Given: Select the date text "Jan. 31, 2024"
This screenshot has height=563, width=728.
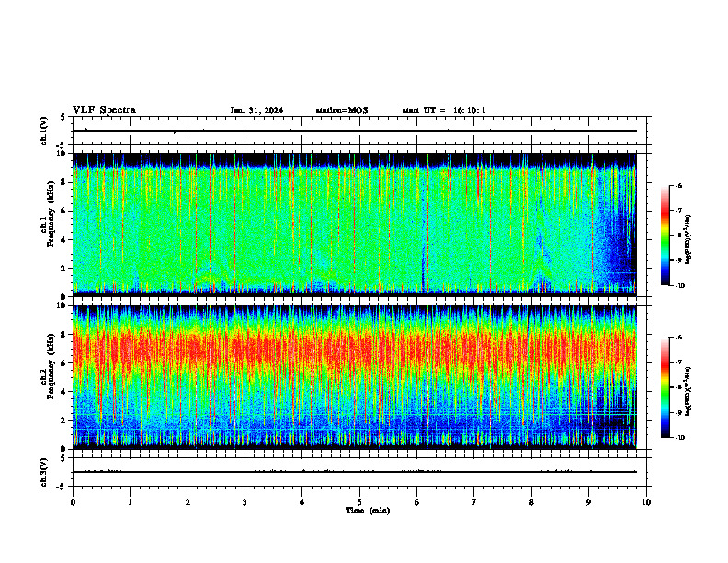Looking at the screenshot, I should pyautogui.click(x=256, y=110).
